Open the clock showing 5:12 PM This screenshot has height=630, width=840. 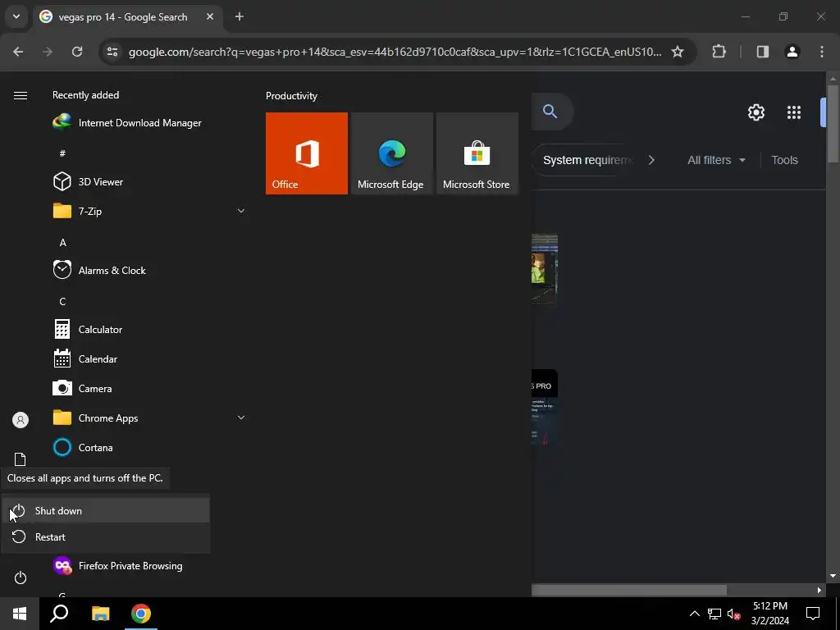769,614
